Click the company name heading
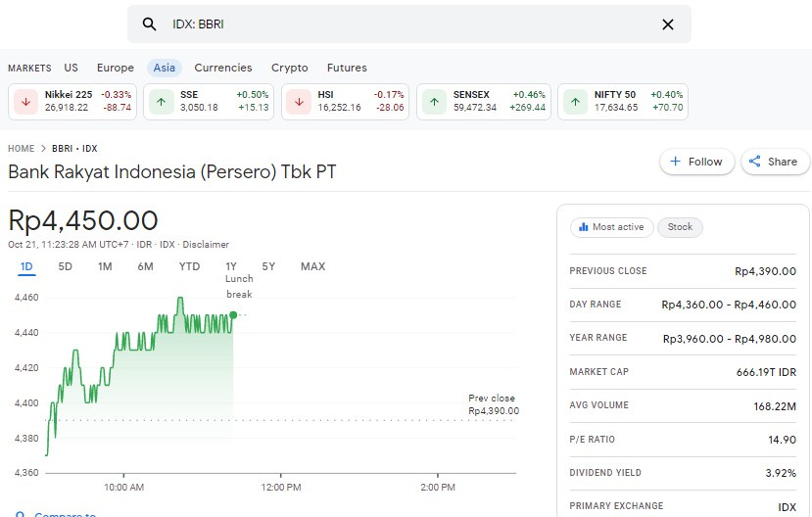The image size is (812, 517). (x=172, y=171)
